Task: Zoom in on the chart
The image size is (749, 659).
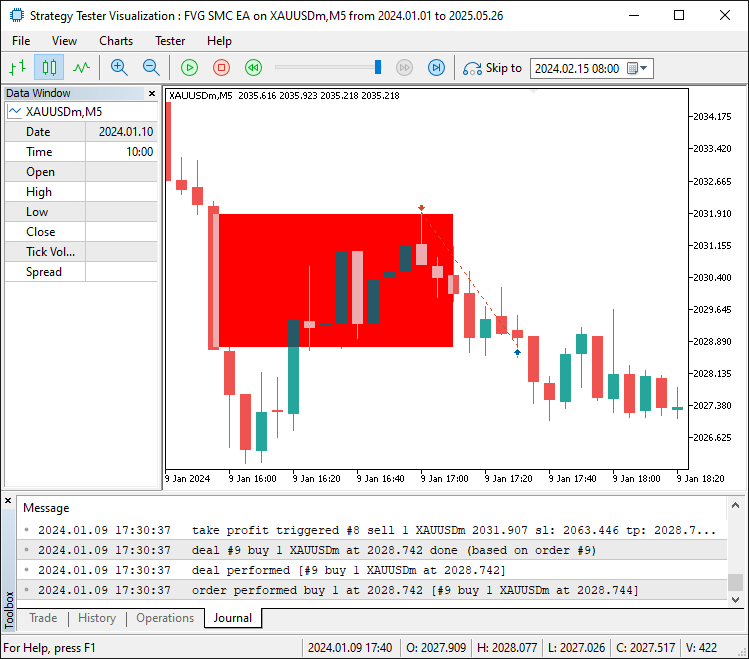Action: click(x=119, y=67)
